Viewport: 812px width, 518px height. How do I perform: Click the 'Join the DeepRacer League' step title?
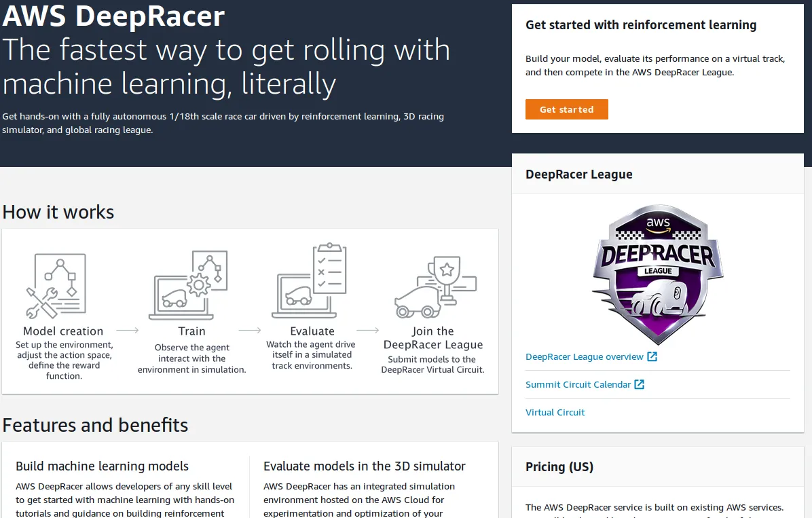tap(433, 337)
